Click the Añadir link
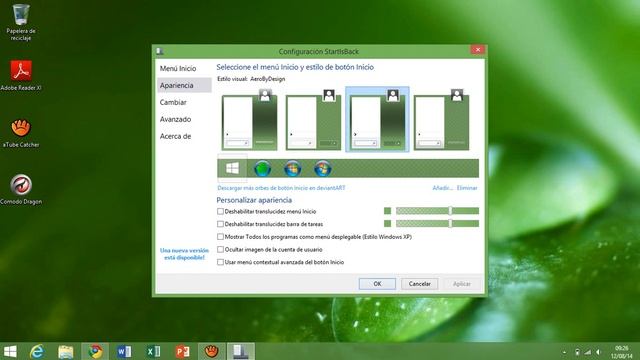 tap(443, 188)
